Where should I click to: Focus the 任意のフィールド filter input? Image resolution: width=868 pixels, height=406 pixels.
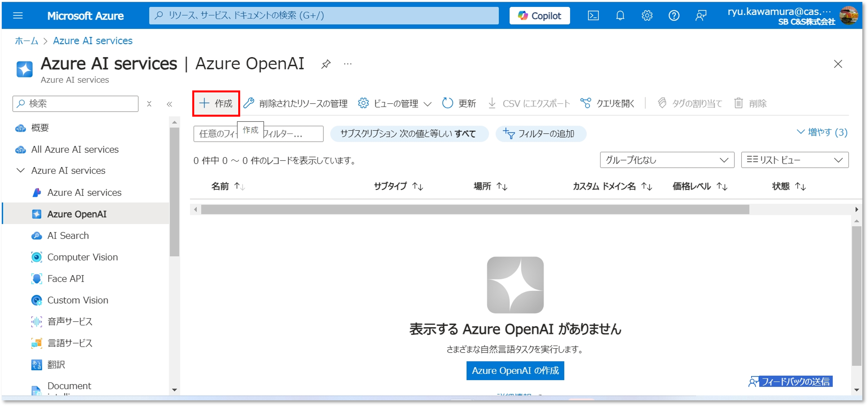[258, 134]
